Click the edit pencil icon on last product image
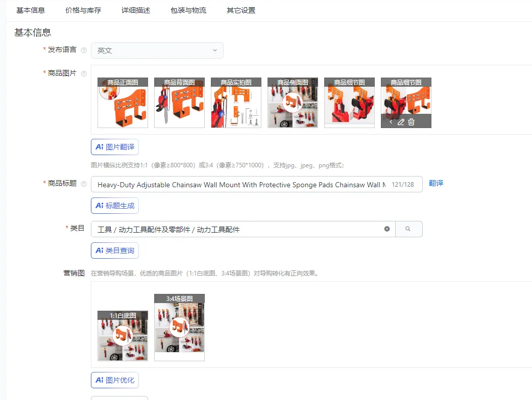The height and width of the screenshot is (400, 532). tap(401, 122)
